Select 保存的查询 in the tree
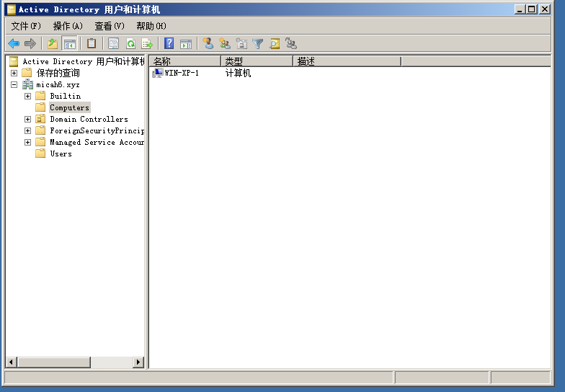The height and width of the screenshot is (392, 565). click(x=58, y=73)
